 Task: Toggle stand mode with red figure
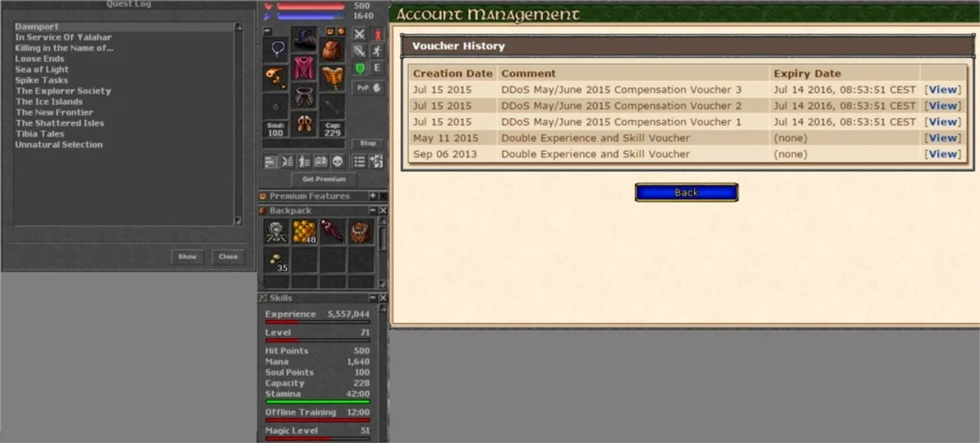[378, 34]
